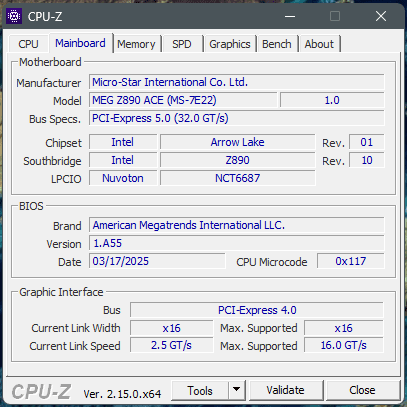Click the Ver. 2.15.0.x64 version text
The height and width of the screenshot is (407, 407).
pos(122,394)
